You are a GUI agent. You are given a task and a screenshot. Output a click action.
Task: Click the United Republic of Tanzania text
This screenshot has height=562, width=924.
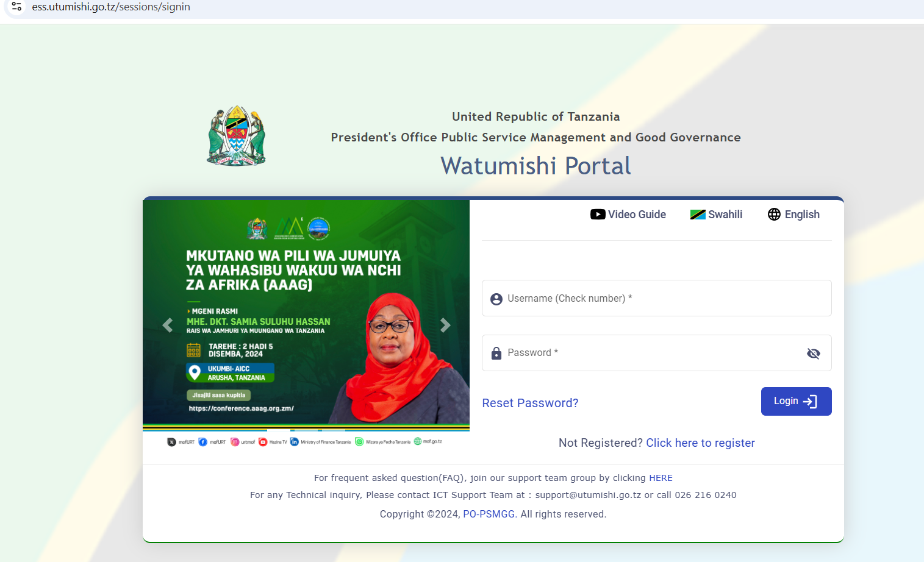tap(535, 116)
